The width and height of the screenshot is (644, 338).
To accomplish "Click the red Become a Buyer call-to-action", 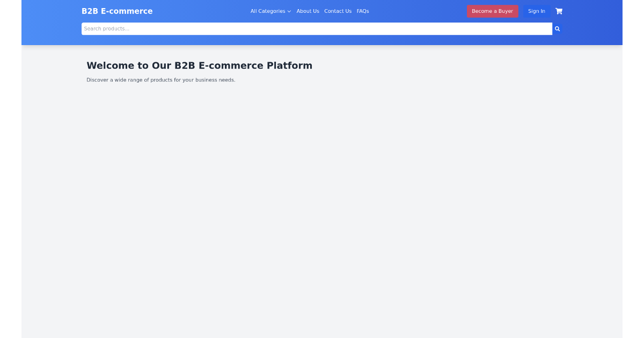I will (492, 11).
